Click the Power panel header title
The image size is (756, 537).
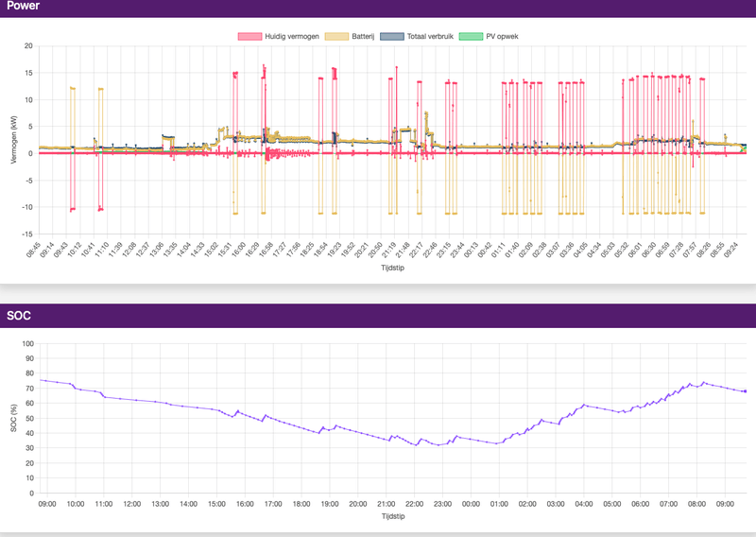coord(23,6)
